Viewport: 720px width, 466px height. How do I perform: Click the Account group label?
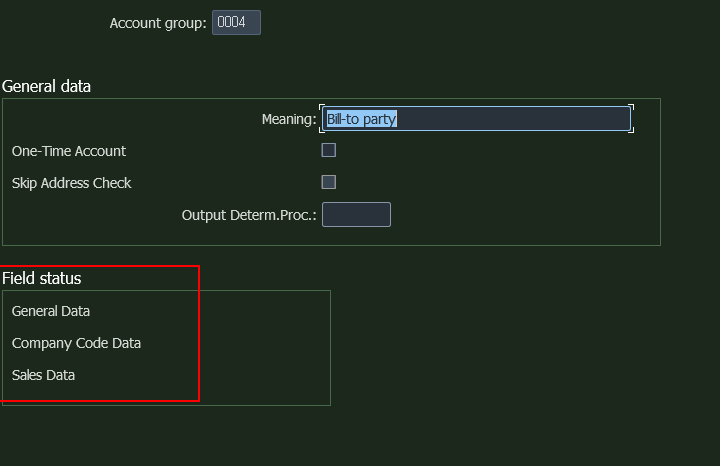(158, 23)
